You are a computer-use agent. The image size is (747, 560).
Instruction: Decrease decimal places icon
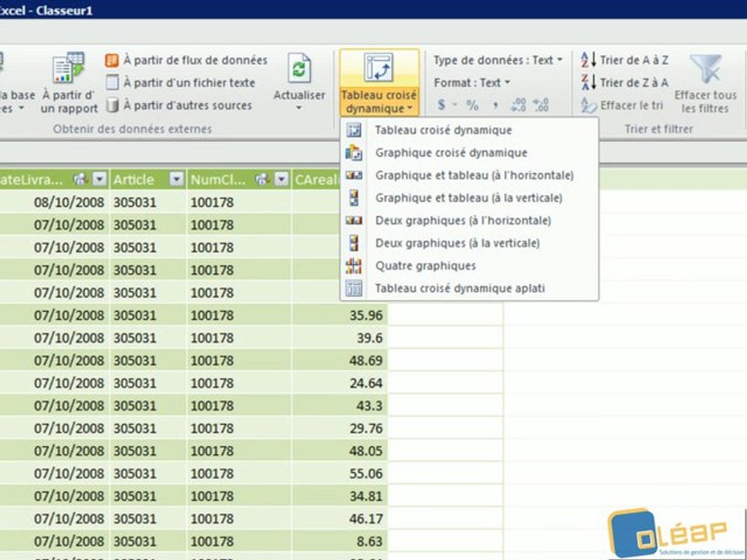[541, 105]
